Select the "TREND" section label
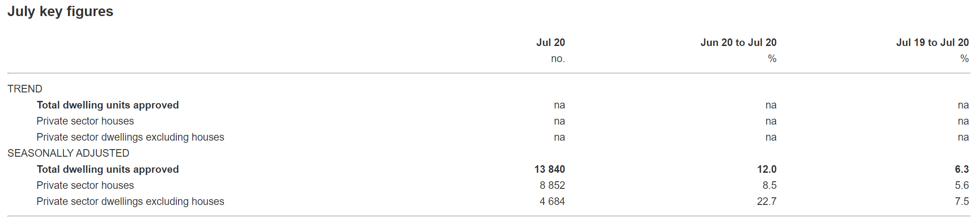 click(25, 89)
